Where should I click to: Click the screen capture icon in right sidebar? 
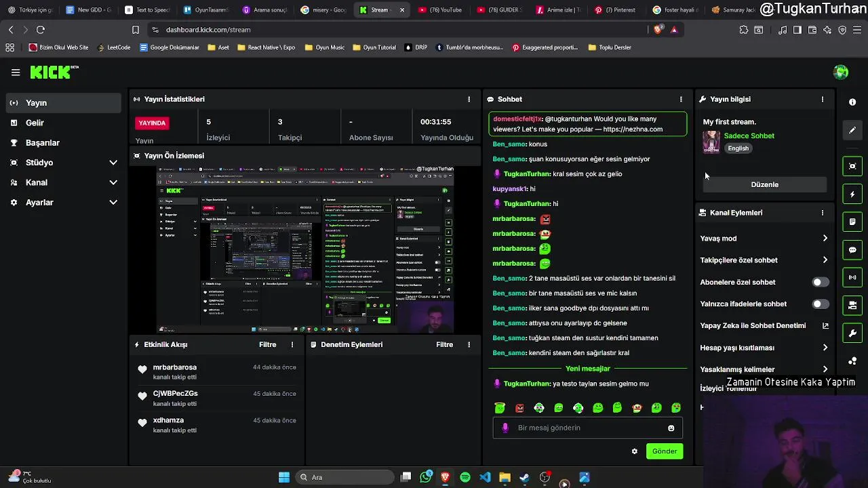[852, 166]
